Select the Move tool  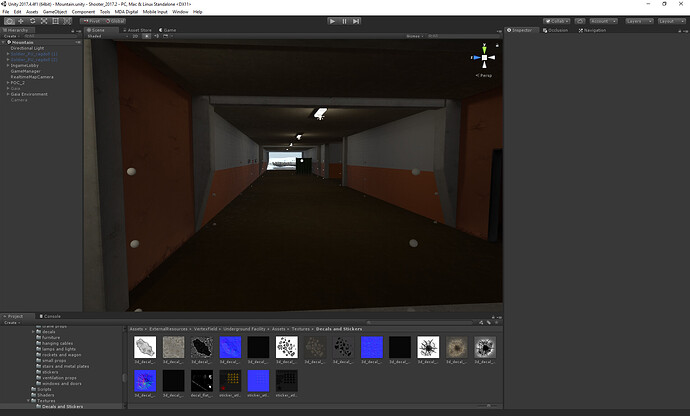21,21
